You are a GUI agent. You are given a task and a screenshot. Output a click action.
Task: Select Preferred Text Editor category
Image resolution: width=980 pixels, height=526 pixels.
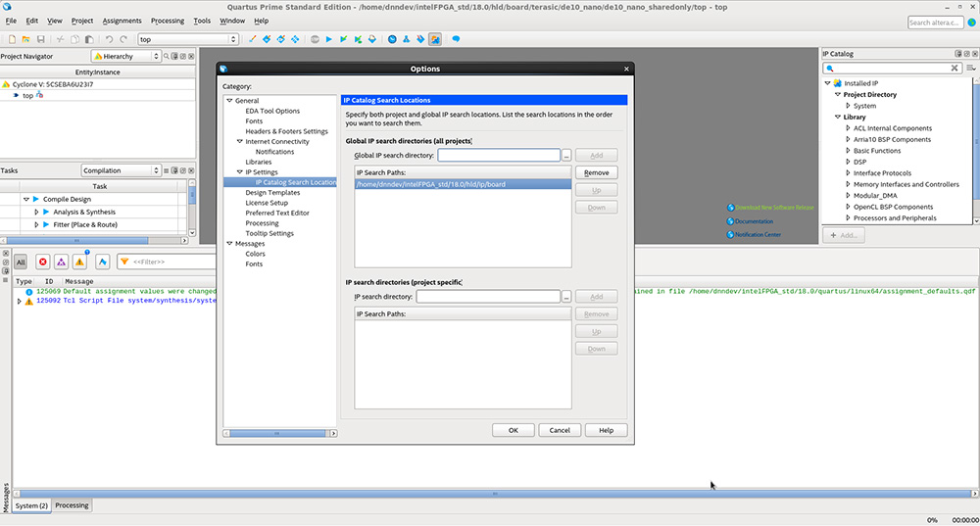coord(277,213)
